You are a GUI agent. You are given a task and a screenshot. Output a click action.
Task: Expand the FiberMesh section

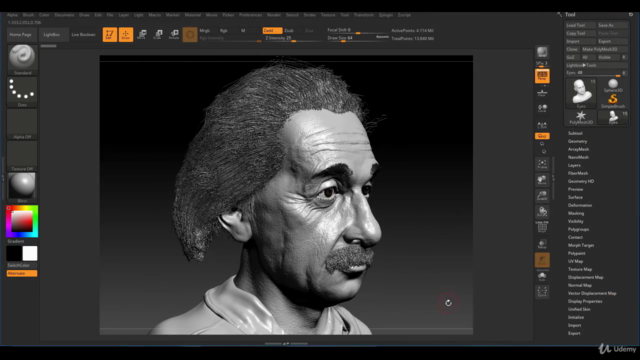pos(578,173)
